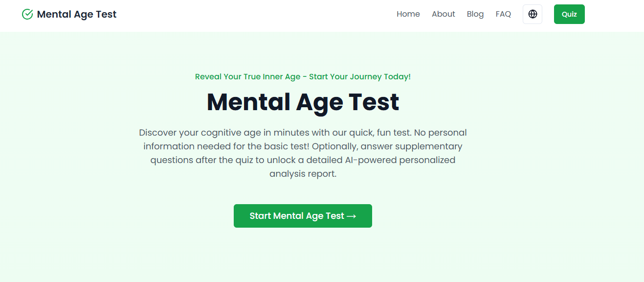Click the line starting "questions after the quiz"
The width and height of the screenshot is (644, 282).
[x=303, y=160]
